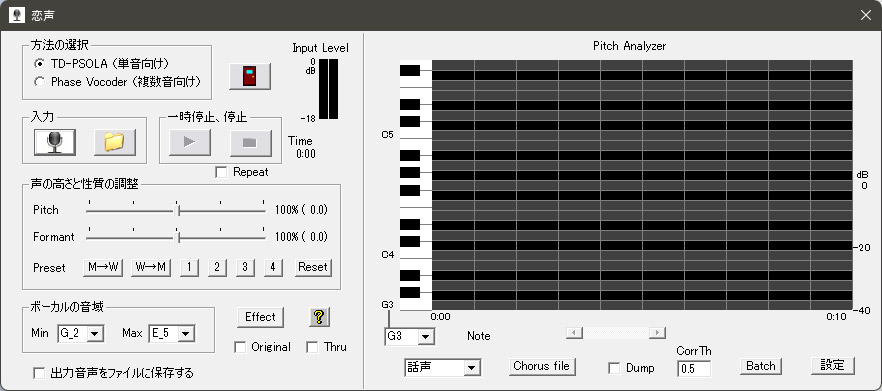882x391 pixels.
Task: Click the Batch button
Action: (760, 366)
